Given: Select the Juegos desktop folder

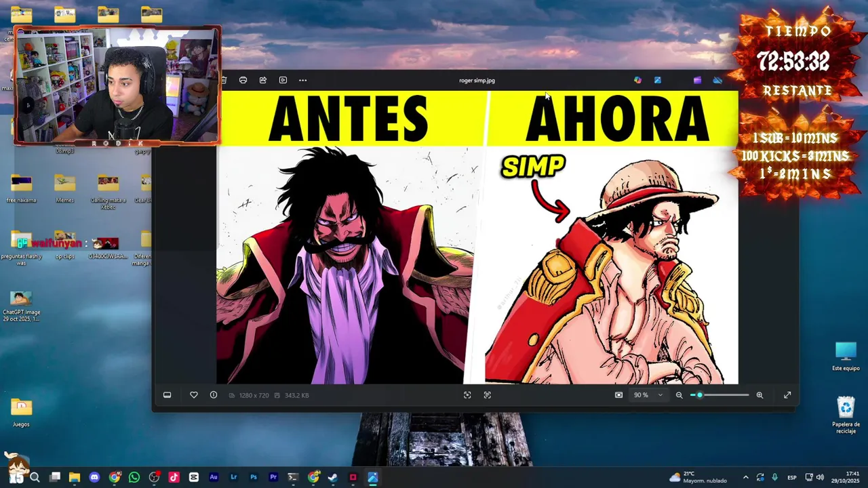Looking at the screenshot, I should (x=21, y=413).
